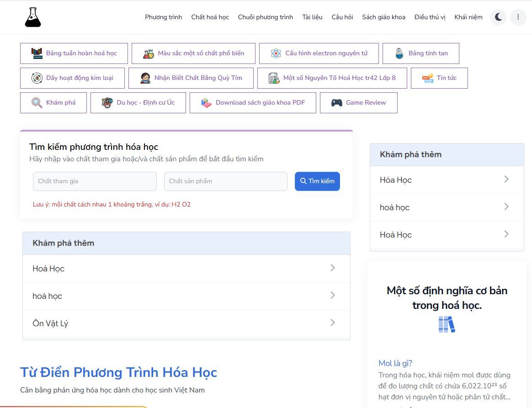Screen dimensions: 532x408
Task: Click the gamepad icon for Game Review
Action: 336,103
